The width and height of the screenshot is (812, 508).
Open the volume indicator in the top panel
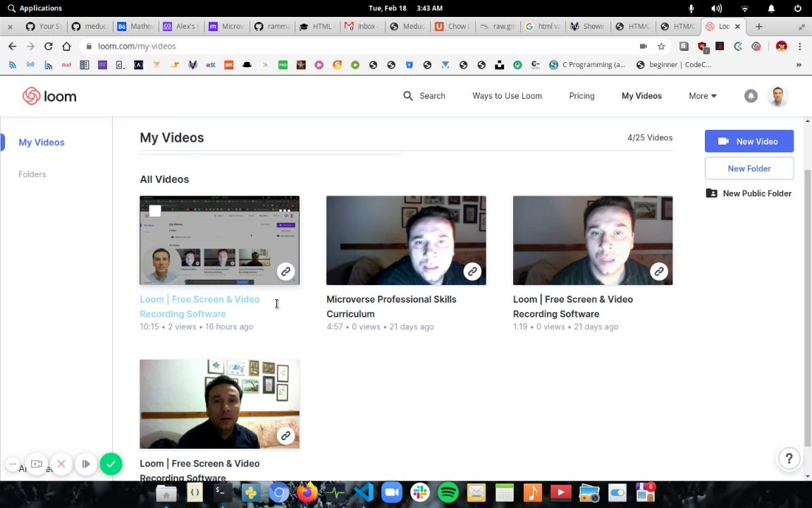[717, 8]
